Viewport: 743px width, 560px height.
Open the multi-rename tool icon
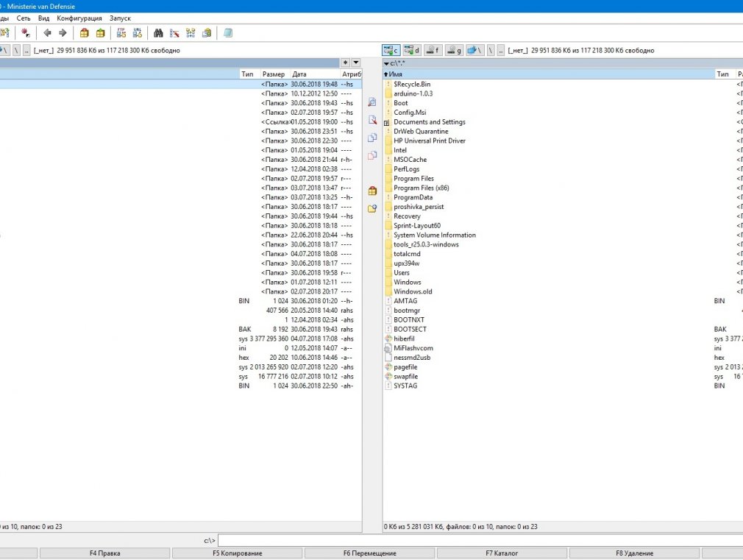tap(174, 32)
